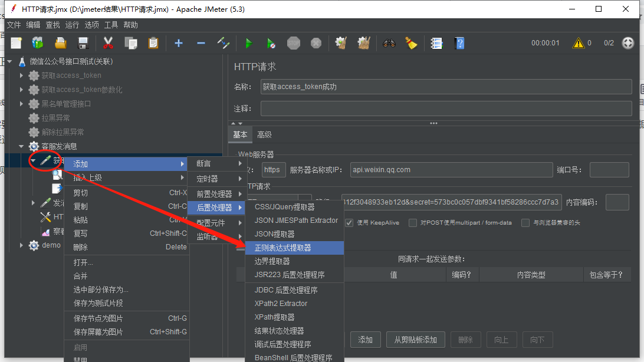
Task: Expand the 获取access_token参数化 tree node
Action: tap(21, 90)
